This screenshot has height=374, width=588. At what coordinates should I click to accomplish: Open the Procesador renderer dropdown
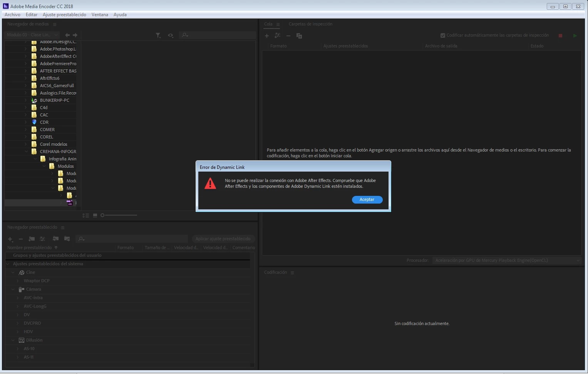coord(506,260)
